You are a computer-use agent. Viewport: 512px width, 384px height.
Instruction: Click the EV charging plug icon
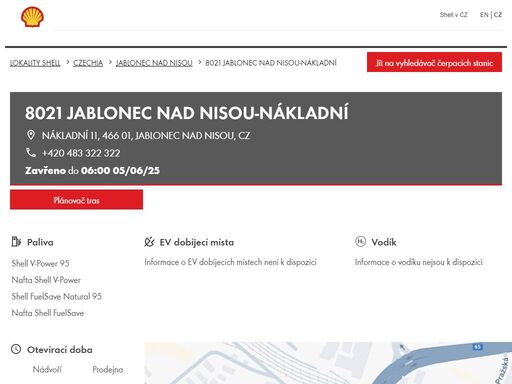coord(149,242)
